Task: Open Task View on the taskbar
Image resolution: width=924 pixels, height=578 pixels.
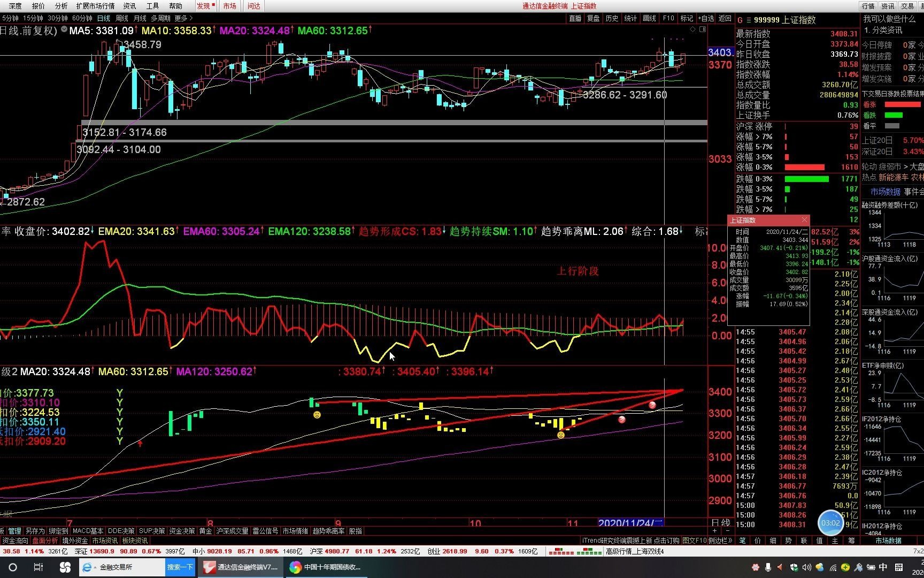Action: coord(38,567)
